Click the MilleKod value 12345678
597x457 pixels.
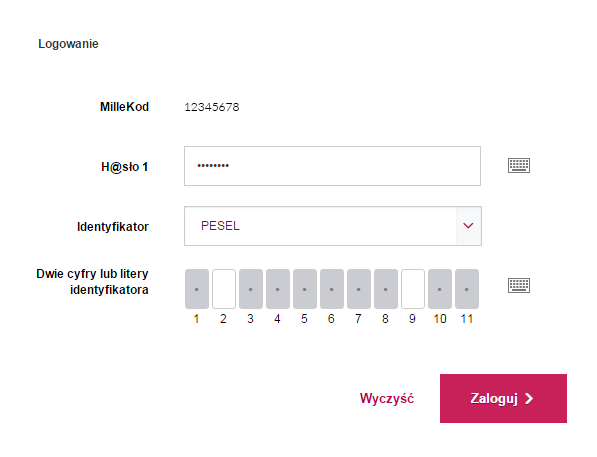[x=212, y=107]
